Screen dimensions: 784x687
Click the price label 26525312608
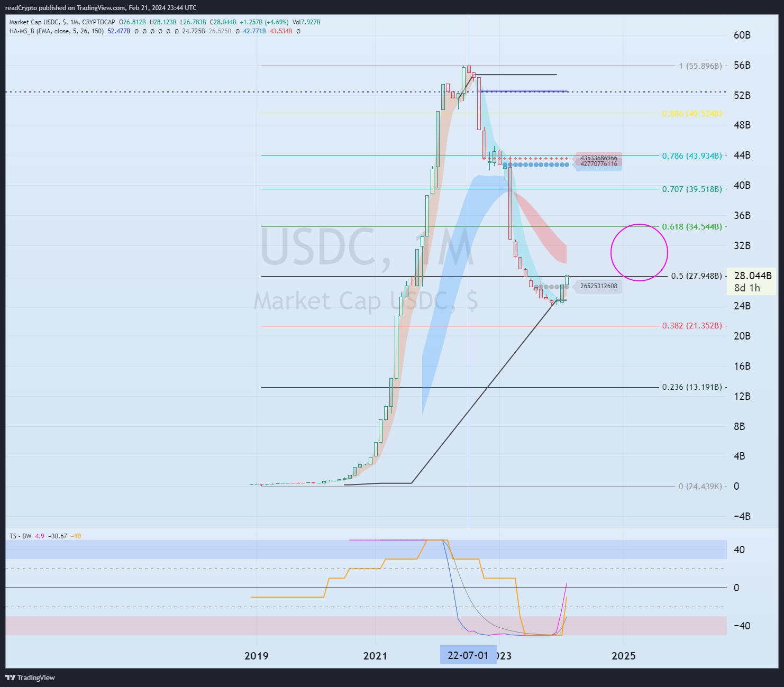coord(598,286)
